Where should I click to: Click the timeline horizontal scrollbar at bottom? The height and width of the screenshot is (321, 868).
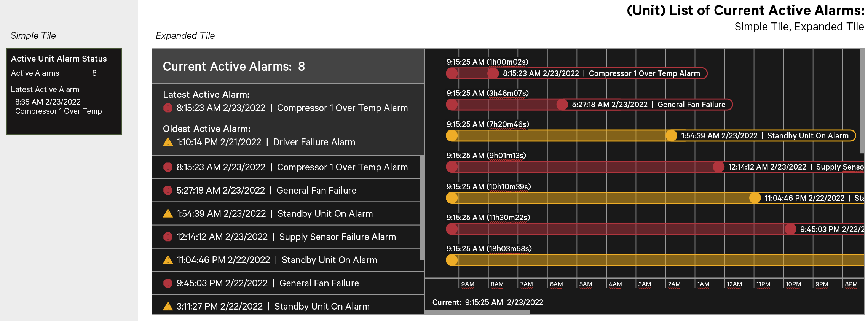click(477, 312)
